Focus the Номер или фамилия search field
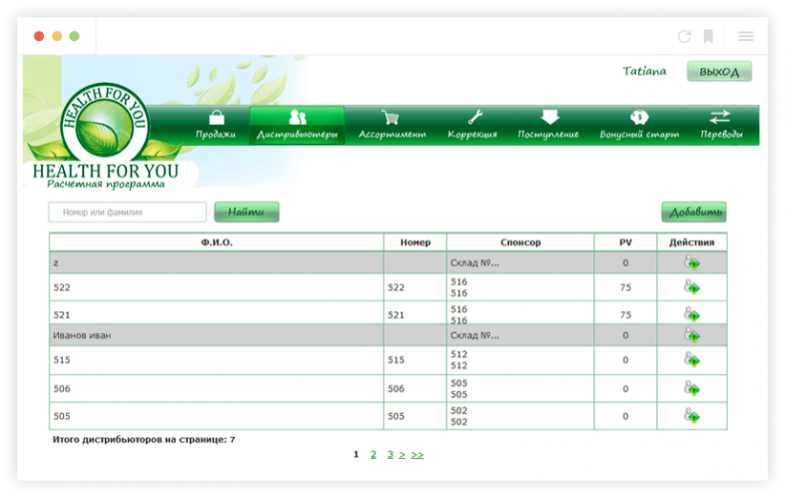 [x=128, y=212]
